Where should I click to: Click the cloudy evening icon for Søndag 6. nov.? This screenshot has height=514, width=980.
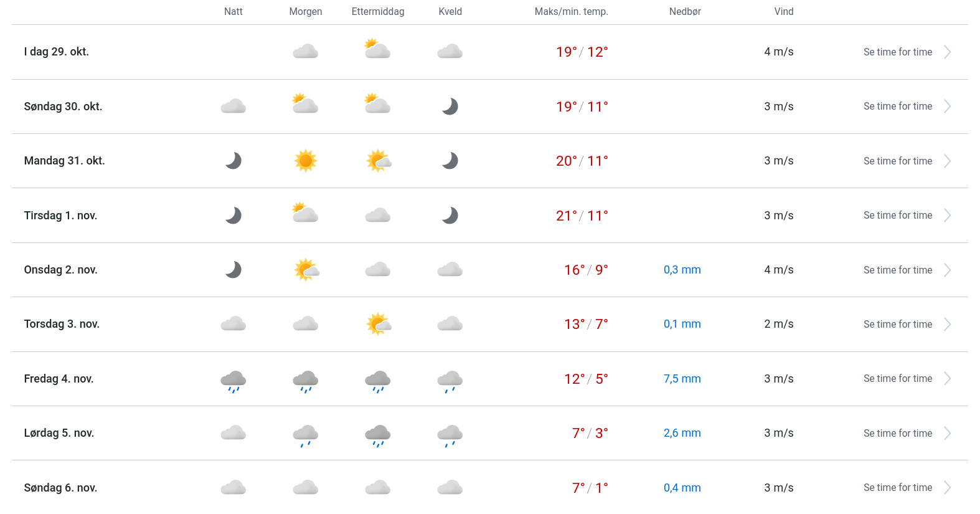(450, 487)
